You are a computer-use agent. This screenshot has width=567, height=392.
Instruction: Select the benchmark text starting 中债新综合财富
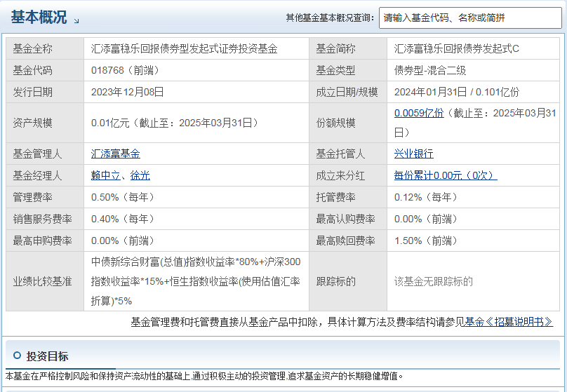pyautogui.click(x=196, y=281)
